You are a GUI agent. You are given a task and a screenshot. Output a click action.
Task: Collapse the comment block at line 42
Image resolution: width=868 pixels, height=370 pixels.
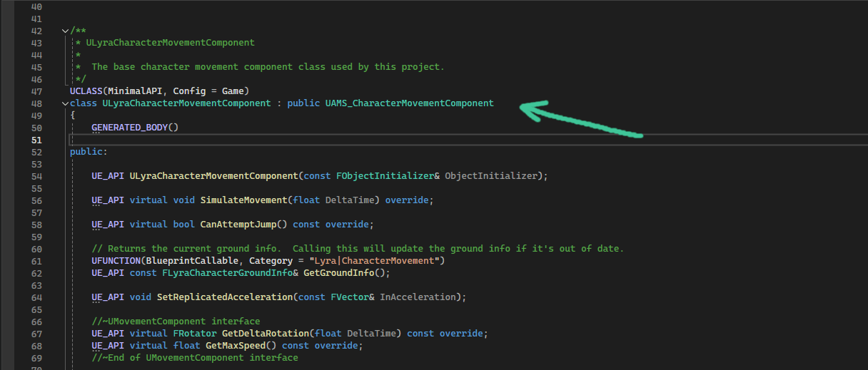pyautogui.click(x=66, y=31)
